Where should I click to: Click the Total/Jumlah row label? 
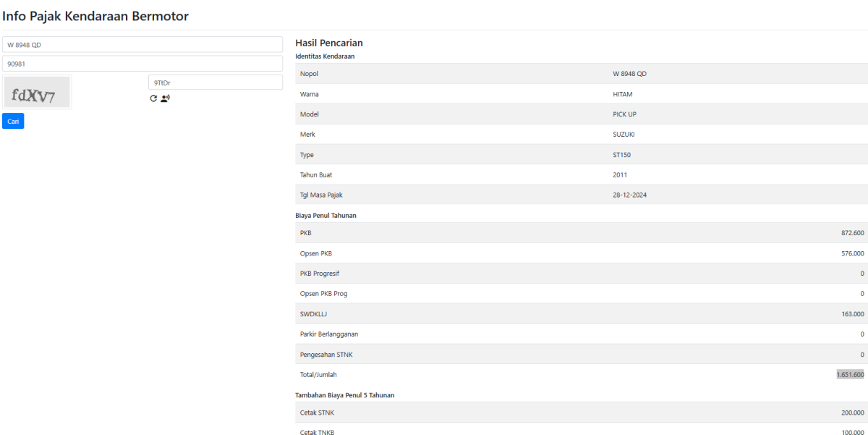click(x=318, y=375)
